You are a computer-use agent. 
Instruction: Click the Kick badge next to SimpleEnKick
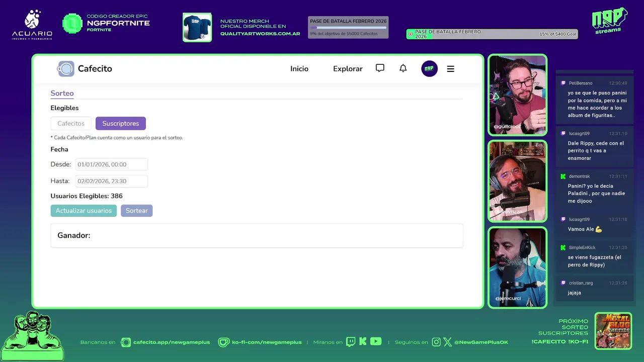point(563,247)
